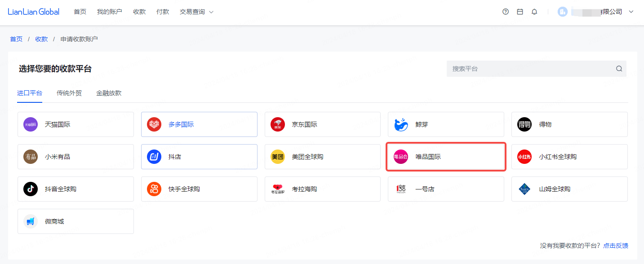Screen dimensions: 644x264
Task: Click the blue 鲸芽 whale icon
Action: [x=401, y=124]
